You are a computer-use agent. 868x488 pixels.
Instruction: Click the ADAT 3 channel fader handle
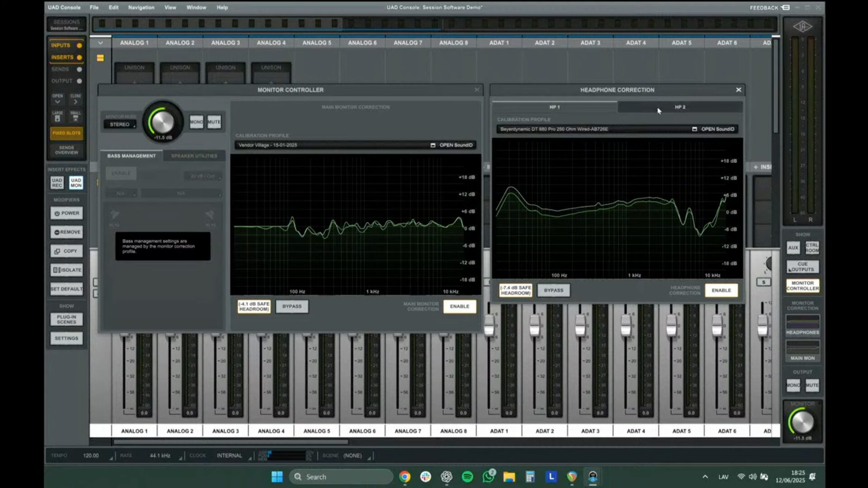pyautogui.click(x=580, y=325)
